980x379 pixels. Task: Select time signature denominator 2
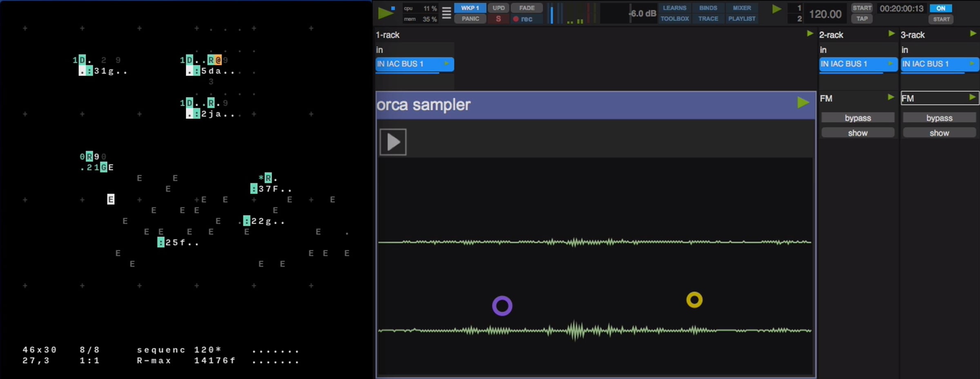point(799,18)
